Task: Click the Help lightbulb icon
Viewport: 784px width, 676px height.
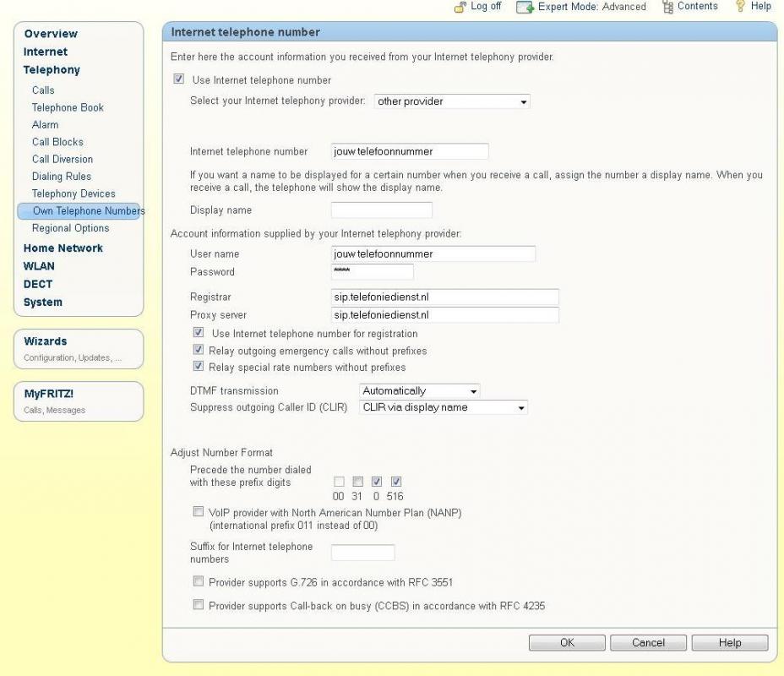Action: pyautogui.click(x=741, y=7)
